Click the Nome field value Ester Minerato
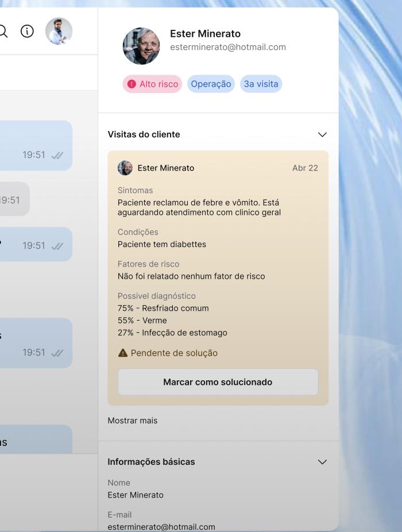 click(136, 495)
